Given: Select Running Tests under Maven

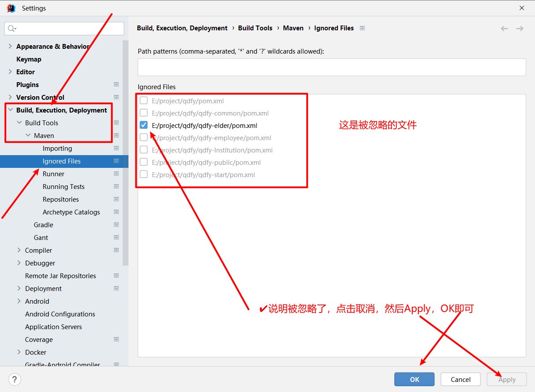Looking at the screenshot, I should point(63,186).
